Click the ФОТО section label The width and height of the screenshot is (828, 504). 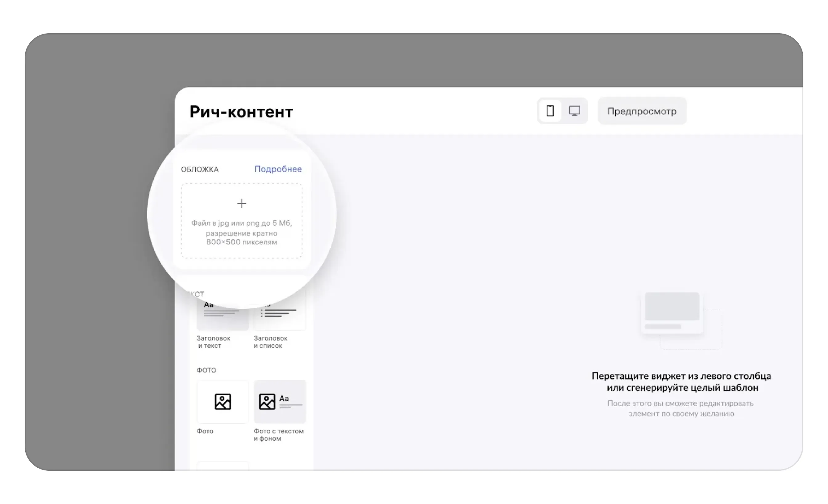pyautogui.click(x=206, y=370)
